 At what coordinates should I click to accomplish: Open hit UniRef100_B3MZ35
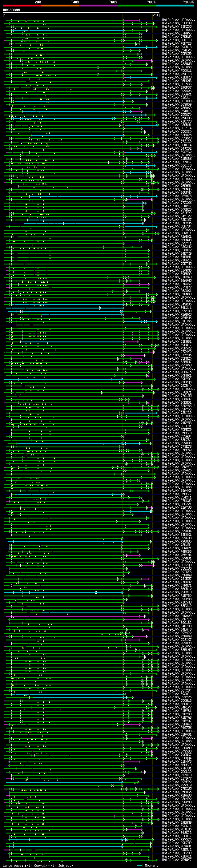(176, 26)
